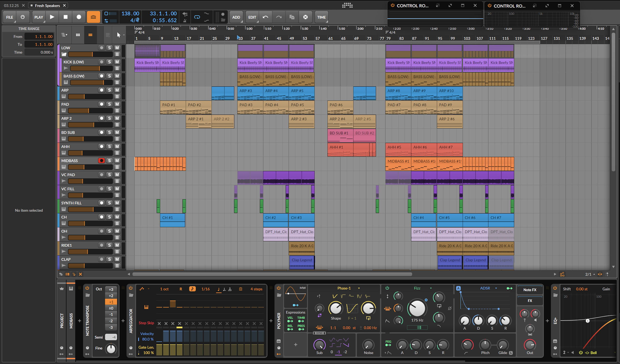The image size is (620, 364).
Task: Mute the PAD track
Action: tap(117, 104)
